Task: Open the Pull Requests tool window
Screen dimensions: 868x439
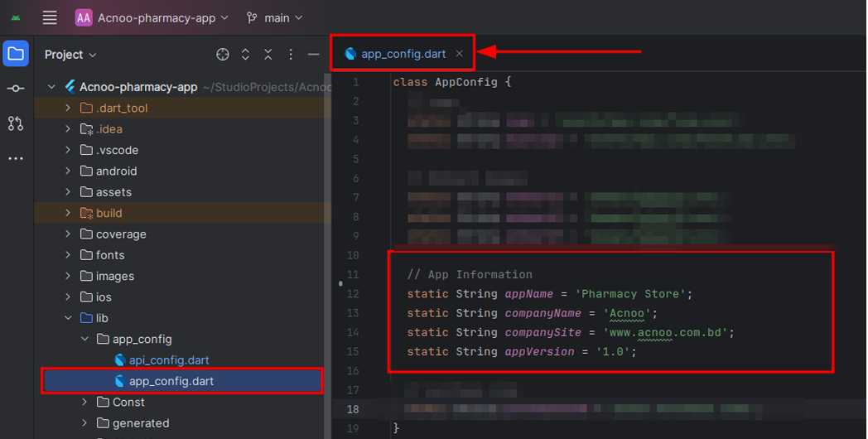Action: point(16,123)
